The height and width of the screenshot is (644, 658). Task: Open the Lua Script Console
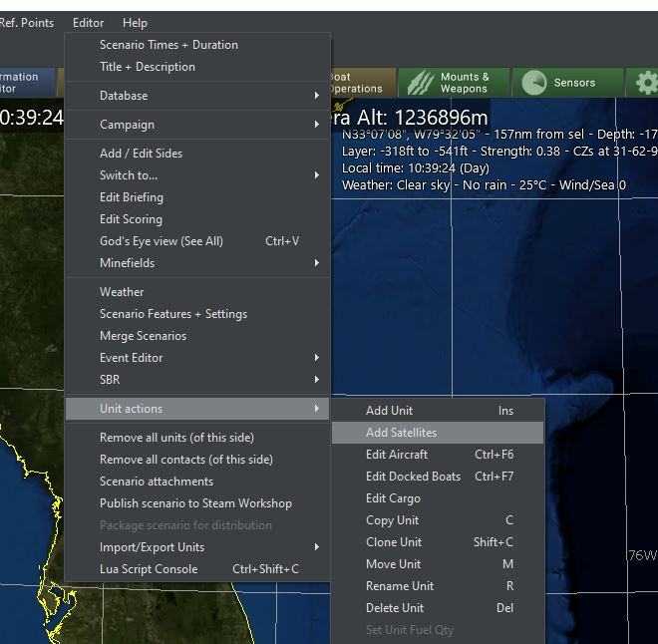[197, 569]
